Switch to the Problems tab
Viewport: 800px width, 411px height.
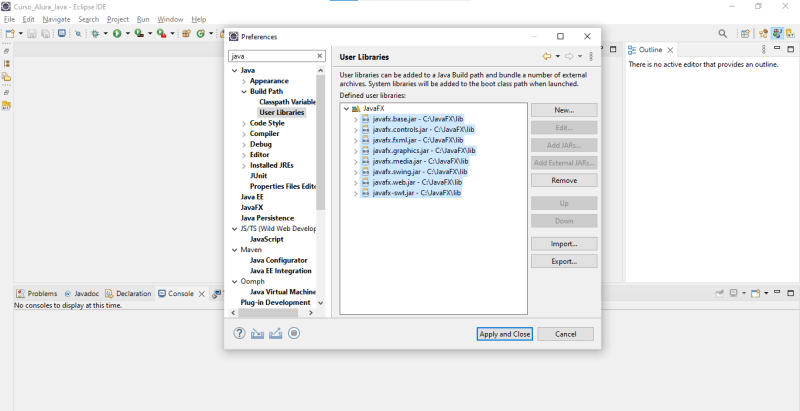[x=37, y=294]
